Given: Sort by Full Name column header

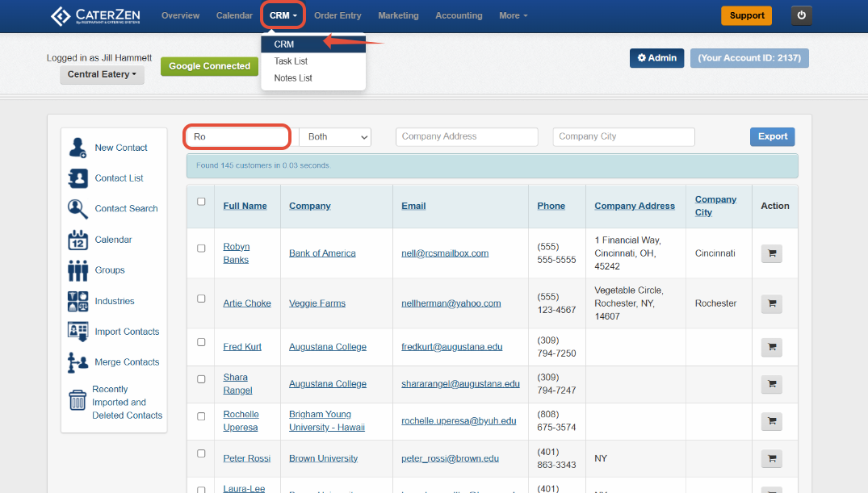Looking at the screenshot, I should click(x=245, y=206).
